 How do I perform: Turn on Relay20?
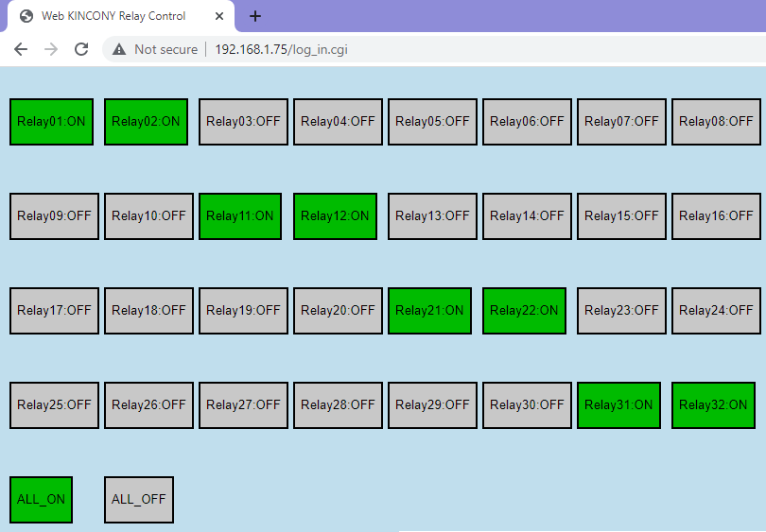[338, 311]
